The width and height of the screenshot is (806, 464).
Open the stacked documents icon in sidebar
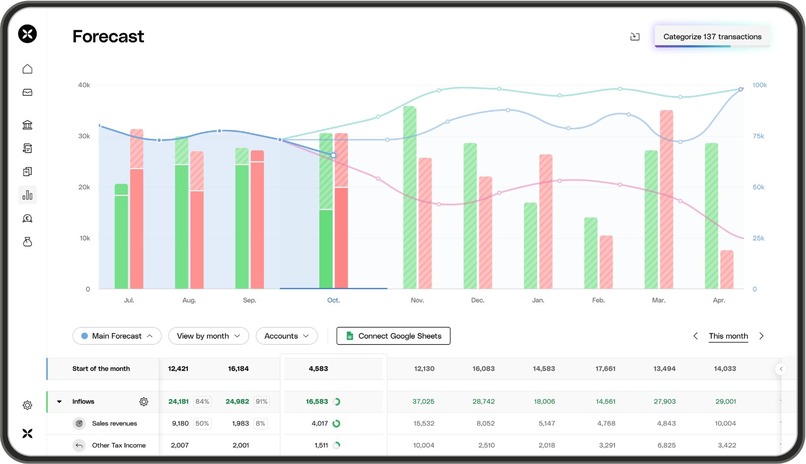click(27, 172)
